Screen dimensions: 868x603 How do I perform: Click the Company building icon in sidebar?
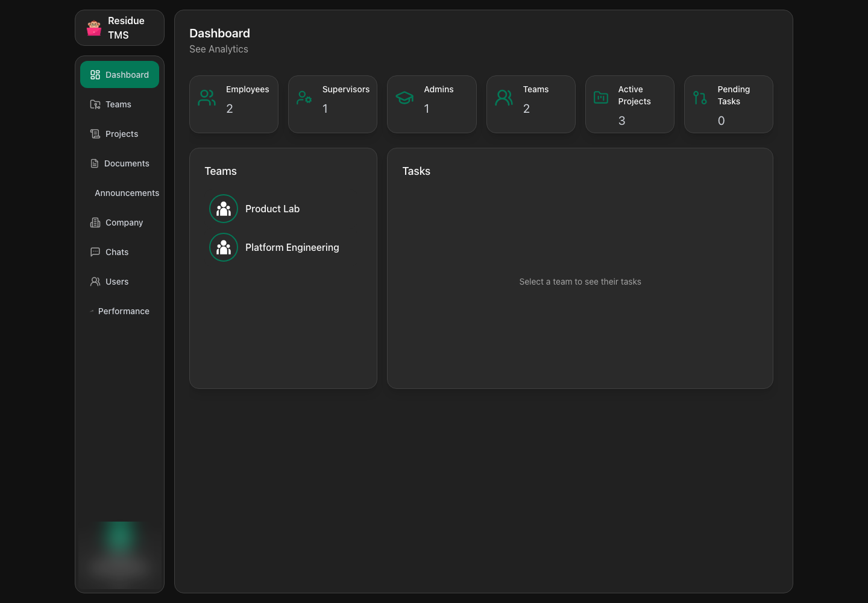(95, 223)
